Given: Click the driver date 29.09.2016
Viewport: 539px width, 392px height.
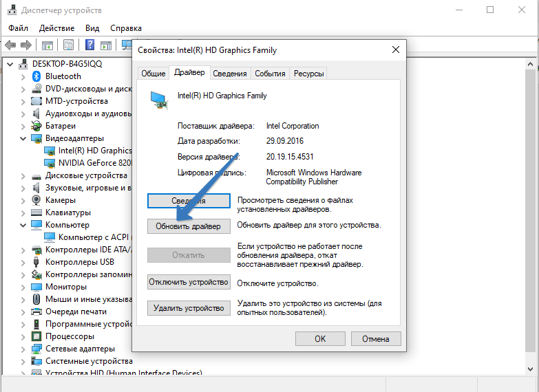Looking at the screenshot, I should click(284, 141).
